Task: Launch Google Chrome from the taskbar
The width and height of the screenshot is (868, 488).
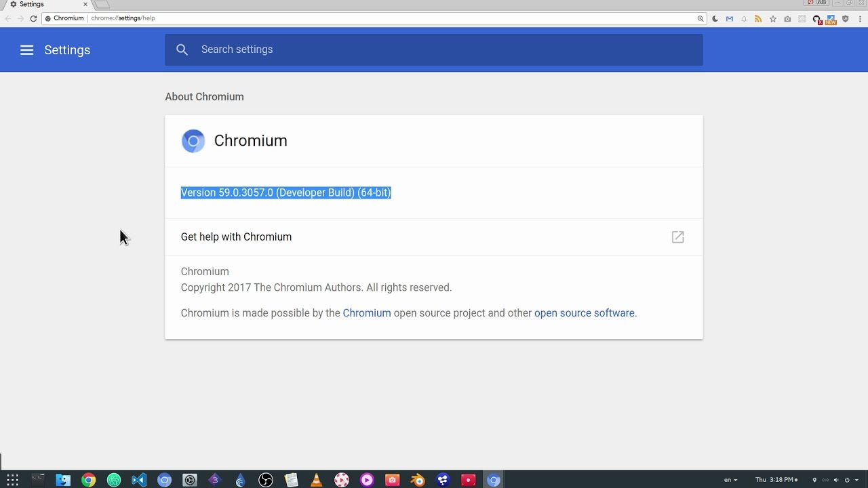Action: (x=89, y=480)
